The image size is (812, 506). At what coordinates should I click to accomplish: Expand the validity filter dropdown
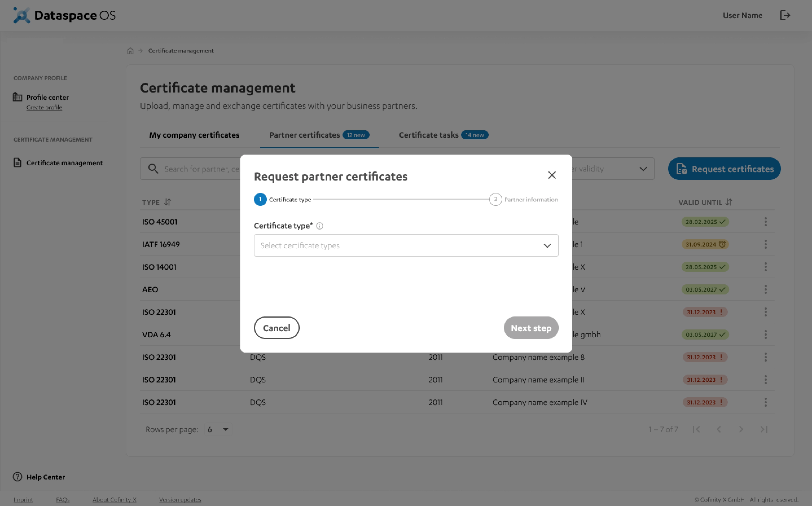643,169
